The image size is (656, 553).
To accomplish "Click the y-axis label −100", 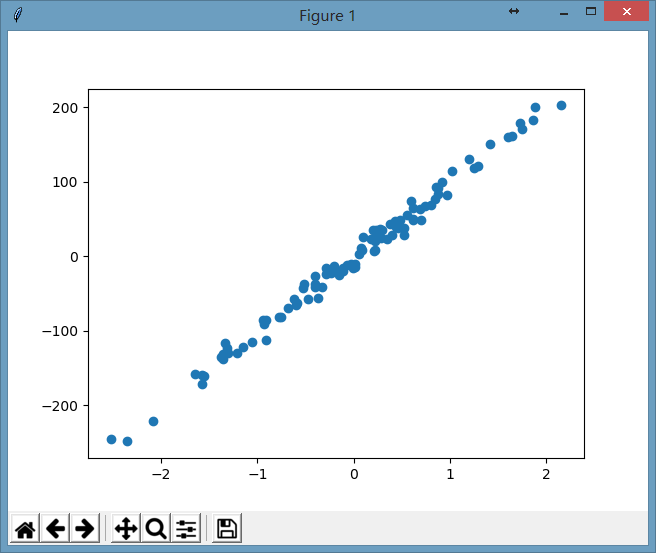I will coord(60,331).
